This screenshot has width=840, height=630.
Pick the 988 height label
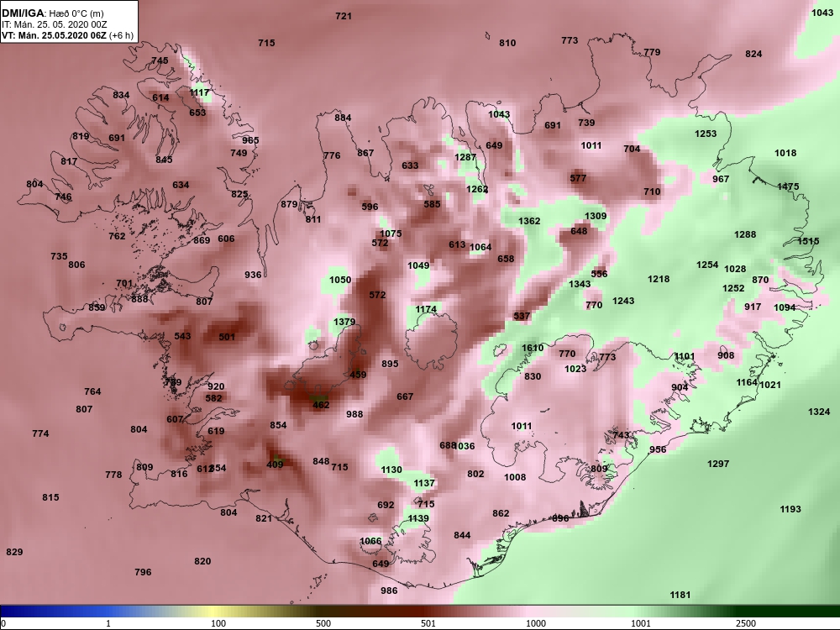[x=354, y=414]
